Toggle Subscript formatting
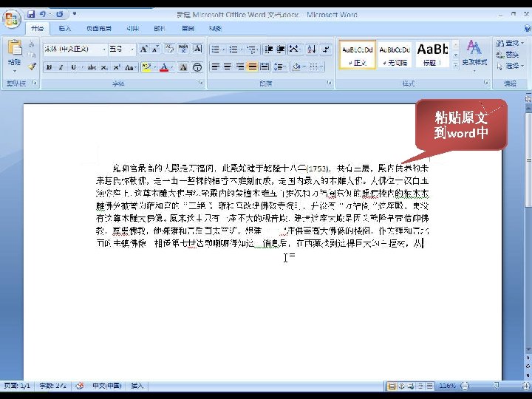532x399 pixels. click(x=104, y=67)
